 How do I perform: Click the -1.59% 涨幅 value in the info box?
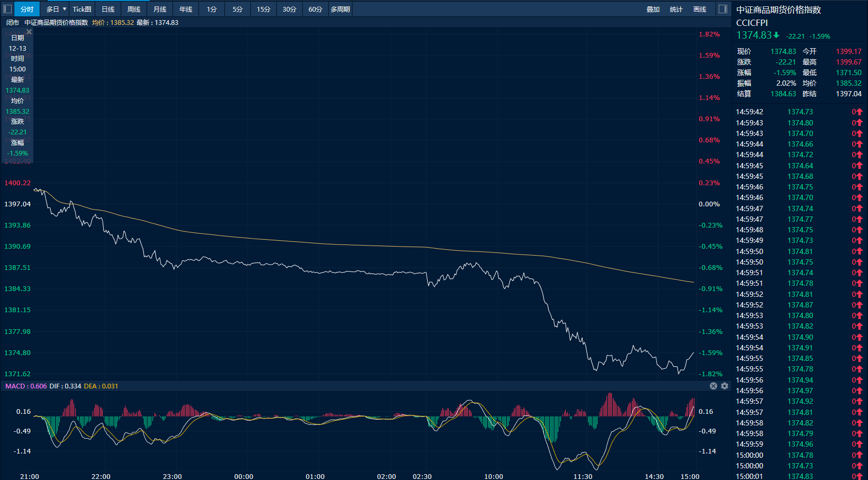pos(17,153)
